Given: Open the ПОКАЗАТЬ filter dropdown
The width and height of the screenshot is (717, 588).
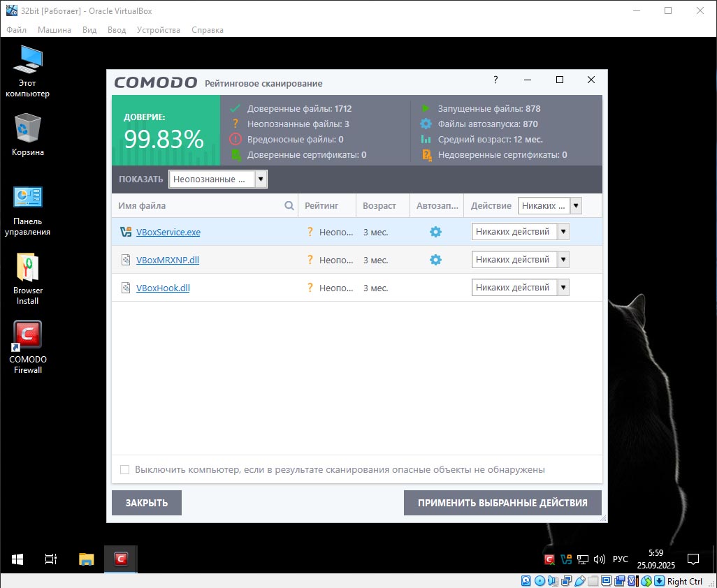Looking at the screenshot, I should 217,179.
